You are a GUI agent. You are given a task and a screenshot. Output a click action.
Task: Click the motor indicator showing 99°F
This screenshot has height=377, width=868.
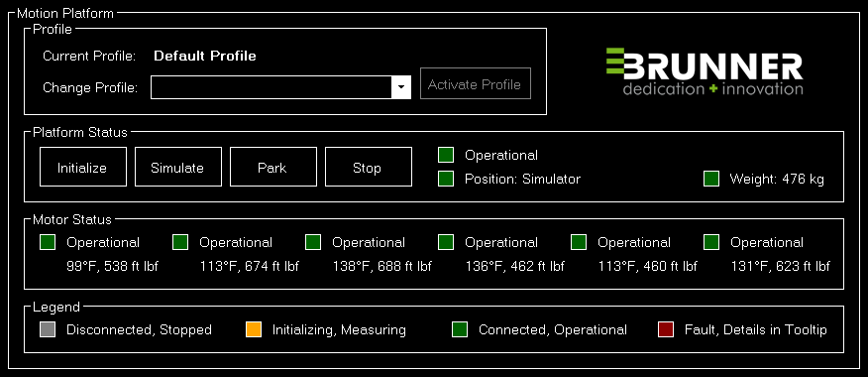[48, 242]
